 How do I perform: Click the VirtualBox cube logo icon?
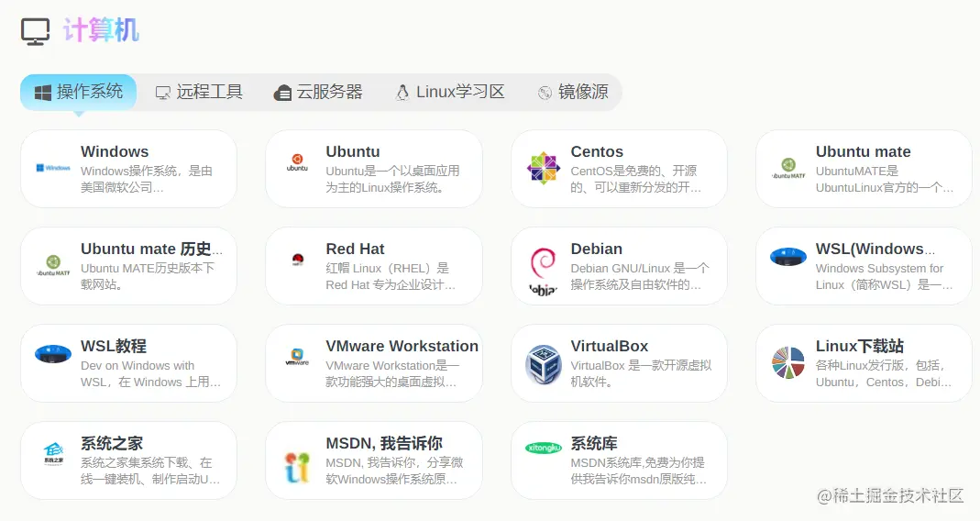click(543, 363)
